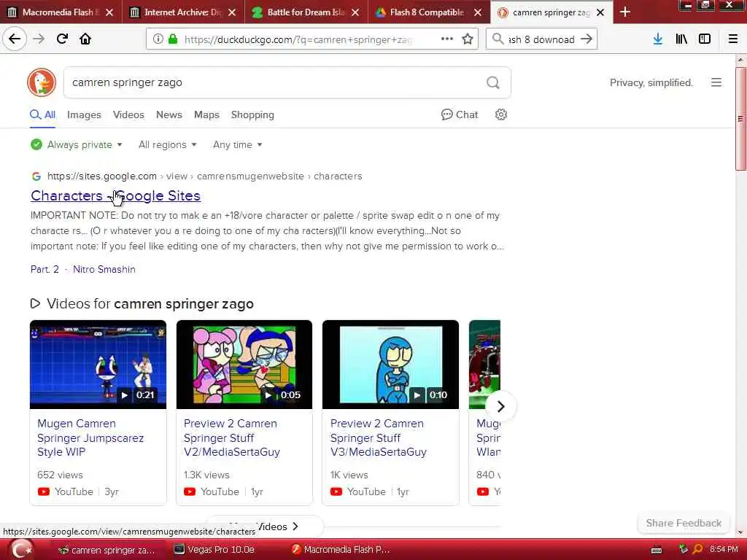This screenshot has height=560, width=747.
Task: Close the Internet Archive tab
Action: tap(232, 12)
